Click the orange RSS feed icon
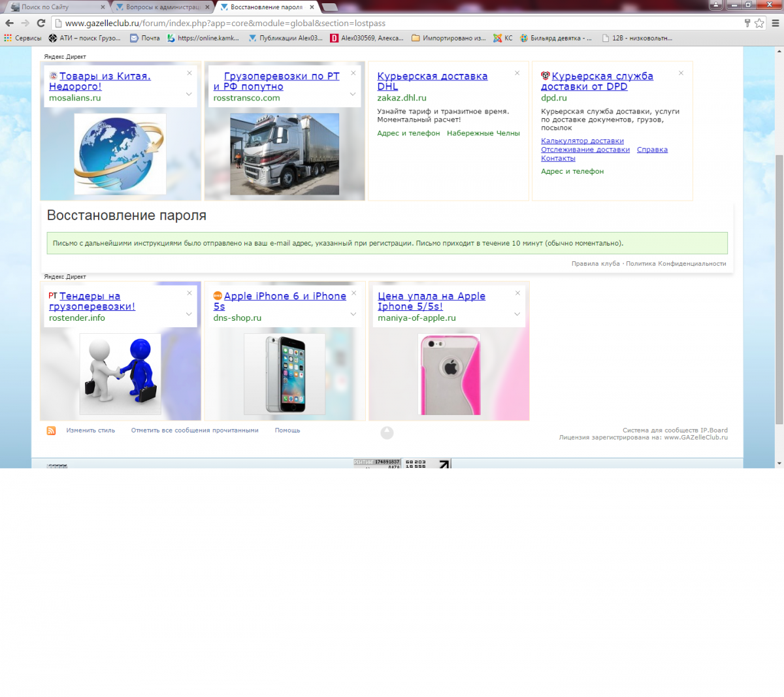The image size is (784, 697). click(x=51, y=430)
